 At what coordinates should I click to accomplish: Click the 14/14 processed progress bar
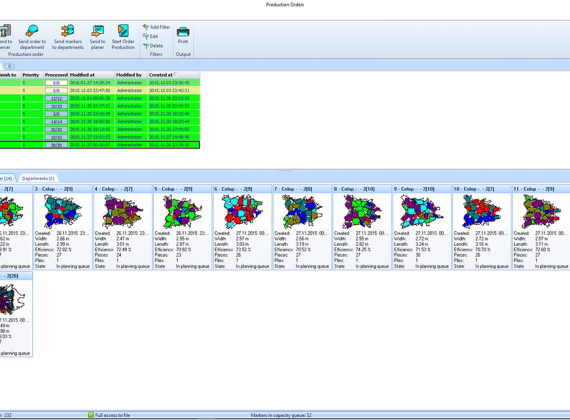click(x=56, y=122)
